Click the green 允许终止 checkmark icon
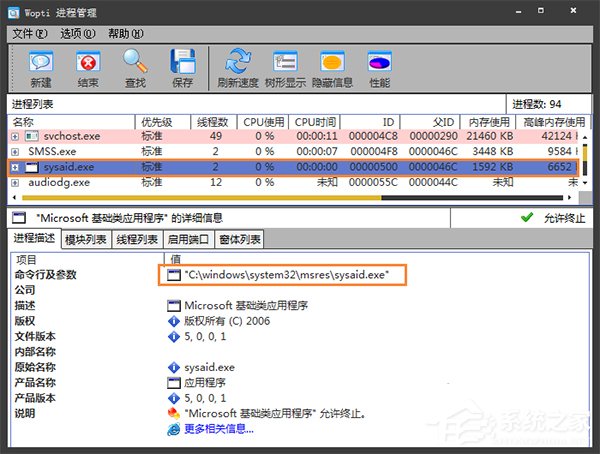This screenshot has width=600, height=454. pyautogui.click(x=527, y=217)
